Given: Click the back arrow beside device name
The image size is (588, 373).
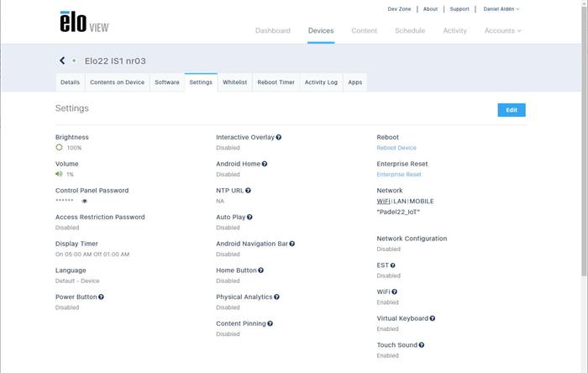Looking at the screenshot, I should pos(62,60).
